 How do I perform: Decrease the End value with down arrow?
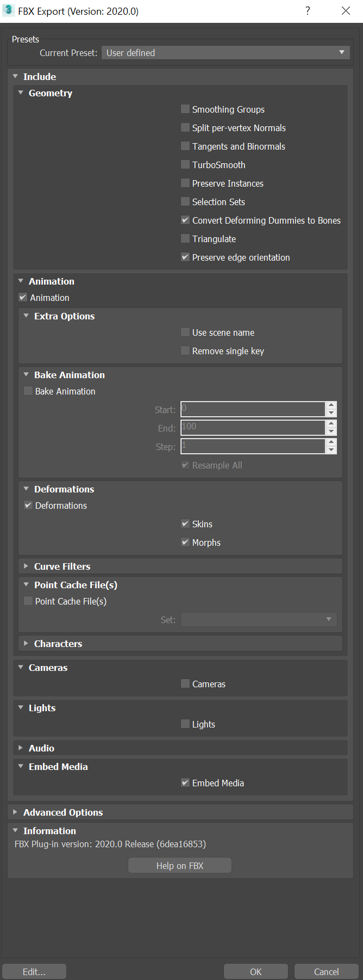331,432
